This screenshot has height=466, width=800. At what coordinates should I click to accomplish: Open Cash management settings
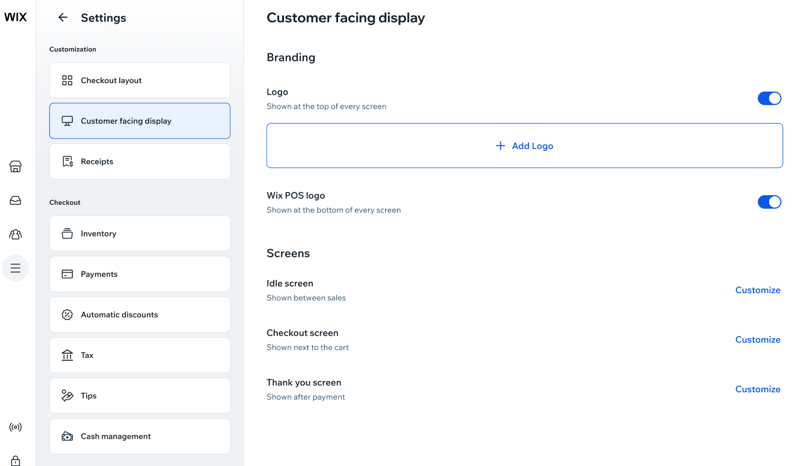coord(140,436)
